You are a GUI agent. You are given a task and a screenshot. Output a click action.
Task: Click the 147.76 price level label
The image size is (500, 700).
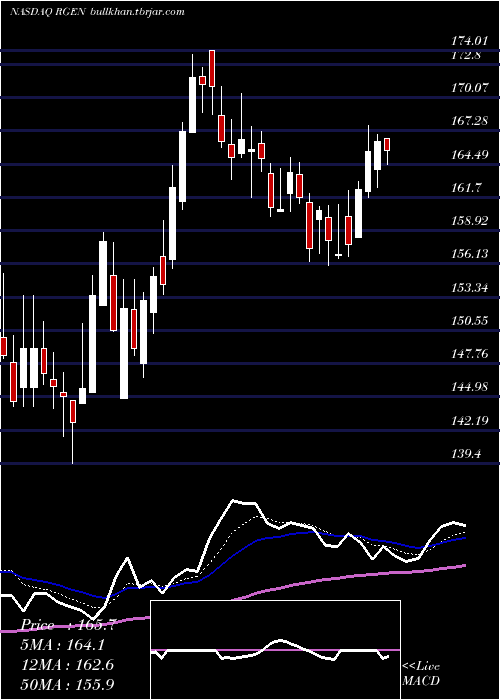coord(469,354)
